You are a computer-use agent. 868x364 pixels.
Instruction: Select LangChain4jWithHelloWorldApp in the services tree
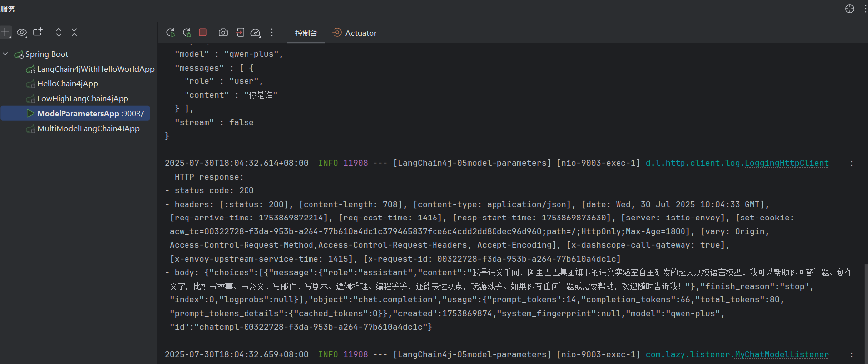(95, 69)
